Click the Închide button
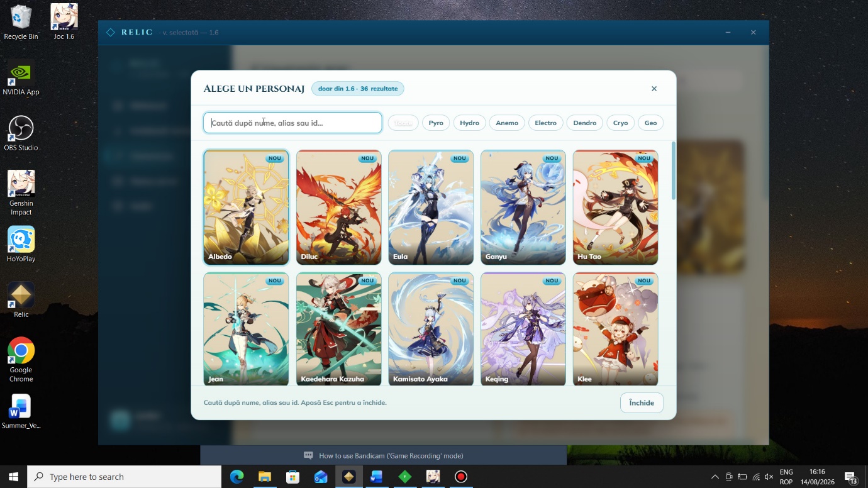Screen dimensions: 868x488 click(x=642, y=402)
